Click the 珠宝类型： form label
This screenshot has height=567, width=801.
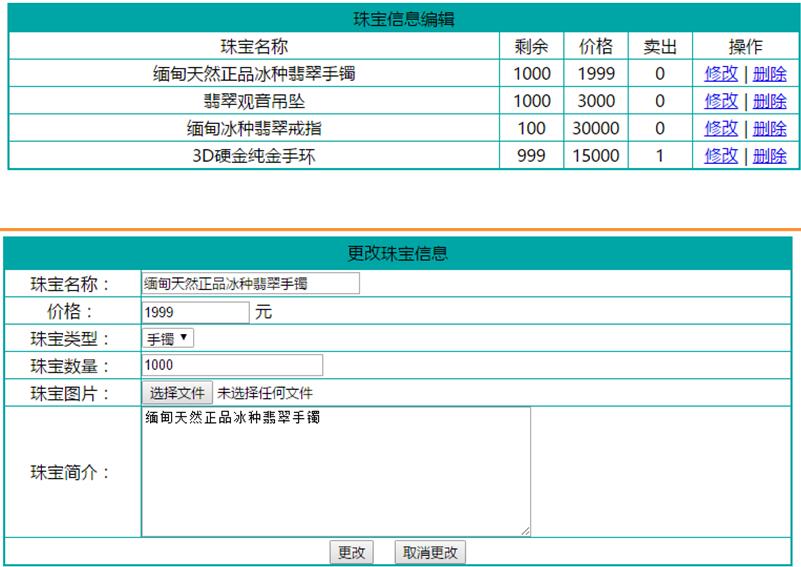[70, 339]
